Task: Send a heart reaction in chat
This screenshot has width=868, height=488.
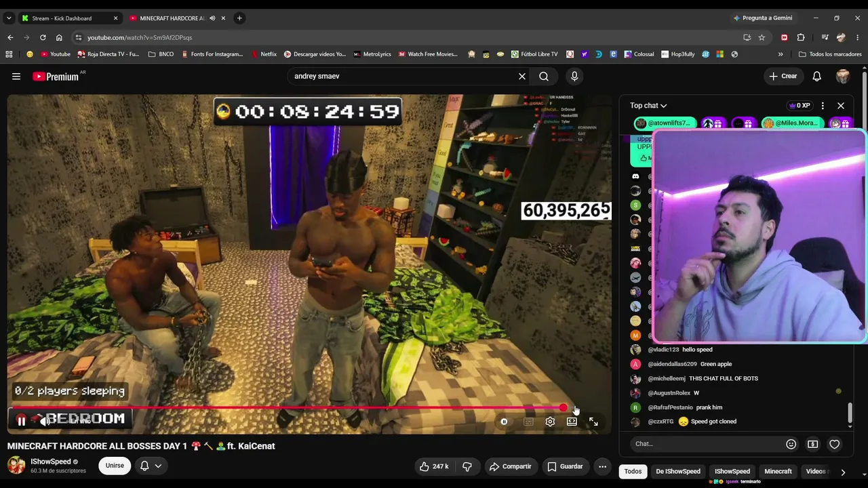Action: pos(834,444)
